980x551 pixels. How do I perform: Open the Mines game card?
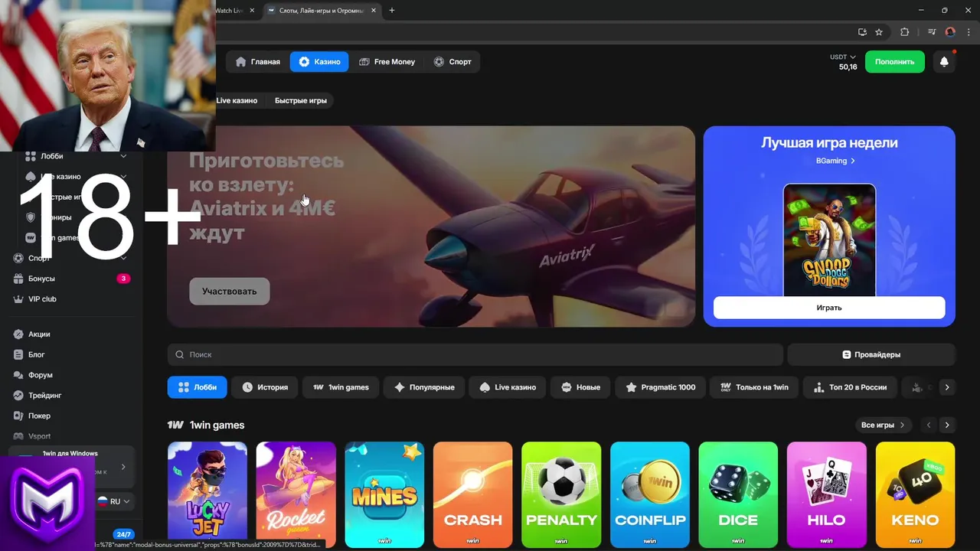[384, 494]
